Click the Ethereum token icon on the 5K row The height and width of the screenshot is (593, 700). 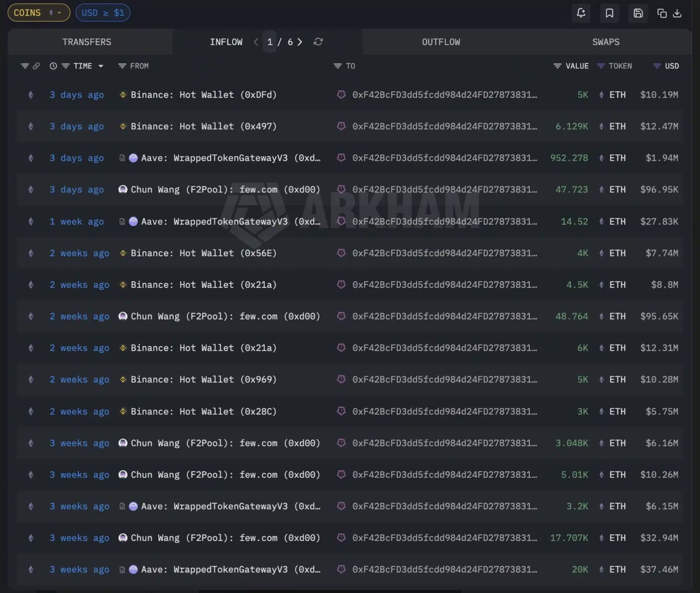tap(601, 95)
